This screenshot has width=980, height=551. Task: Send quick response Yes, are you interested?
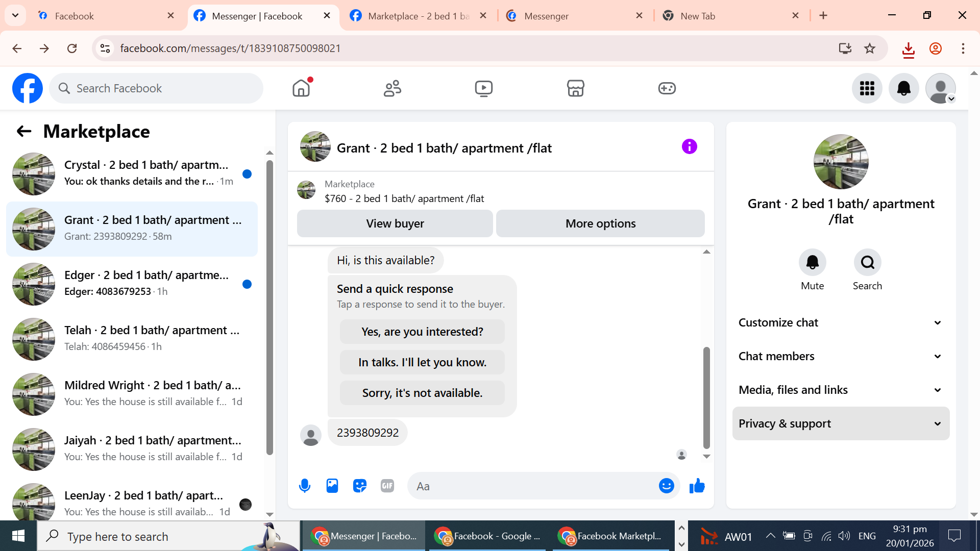[422, 332]
